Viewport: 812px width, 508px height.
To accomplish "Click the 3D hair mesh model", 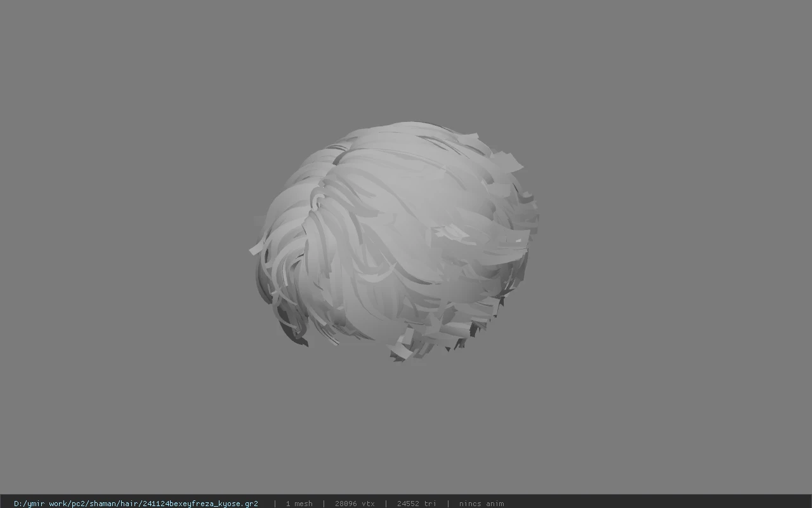I will tap(394, 241).
